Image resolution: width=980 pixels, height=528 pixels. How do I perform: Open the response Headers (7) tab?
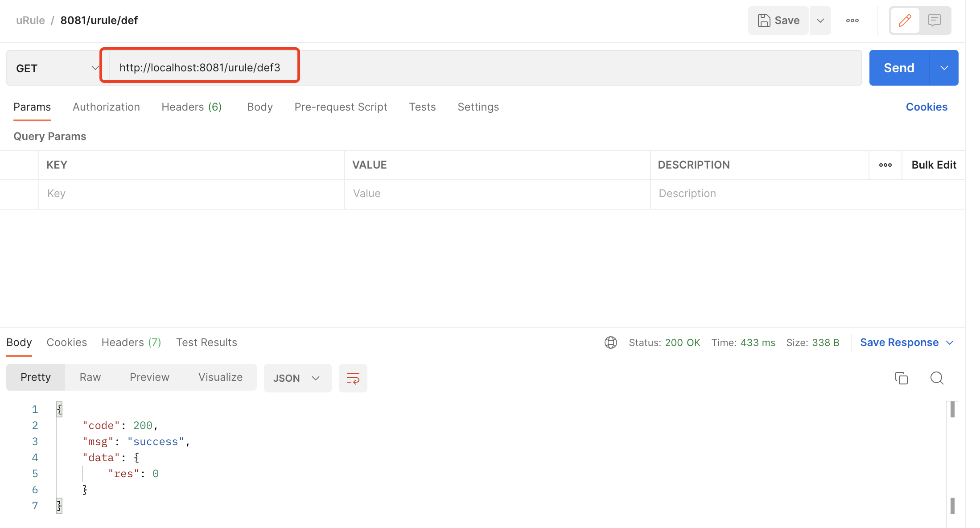131,342
